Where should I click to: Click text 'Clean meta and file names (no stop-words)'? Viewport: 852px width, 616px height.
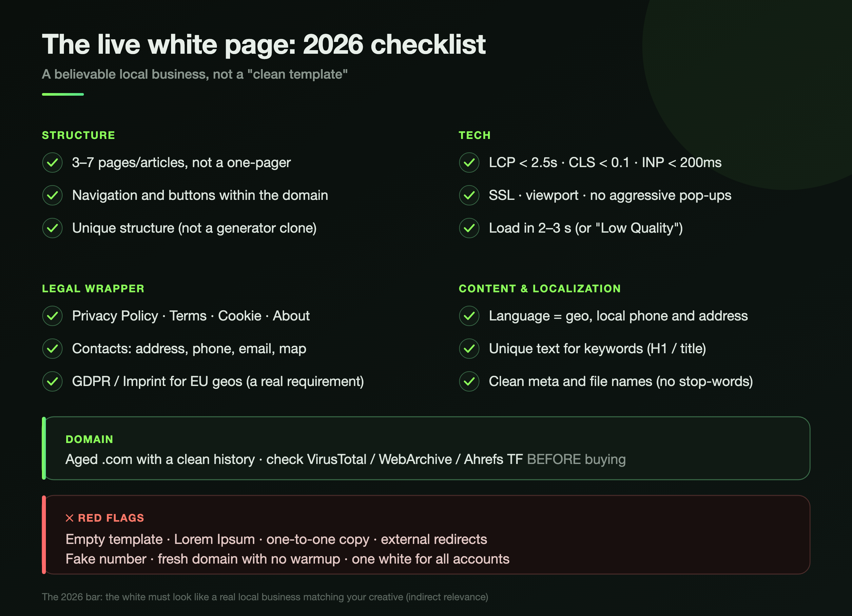(x=621, y=381)
